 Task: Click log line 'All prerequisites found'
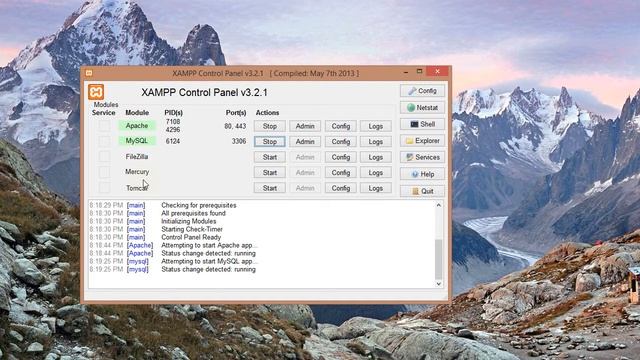tap(193, 213)
